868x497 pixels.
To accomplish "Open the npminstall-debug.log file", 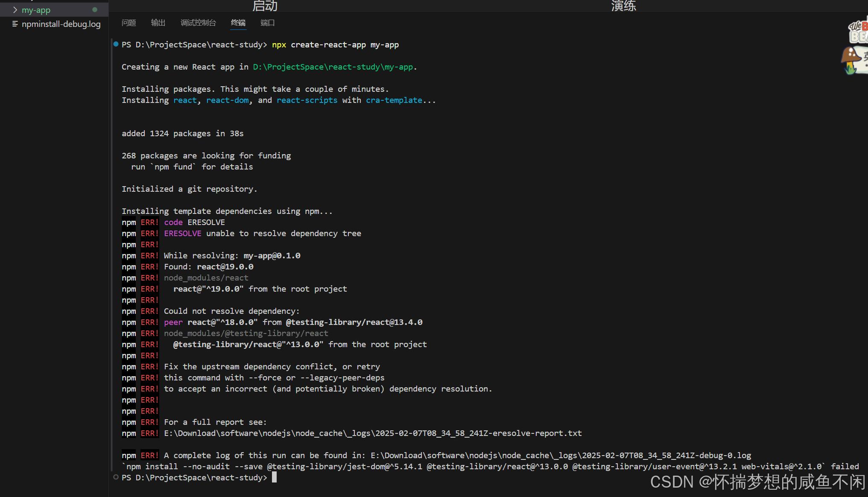I will 61,24.
